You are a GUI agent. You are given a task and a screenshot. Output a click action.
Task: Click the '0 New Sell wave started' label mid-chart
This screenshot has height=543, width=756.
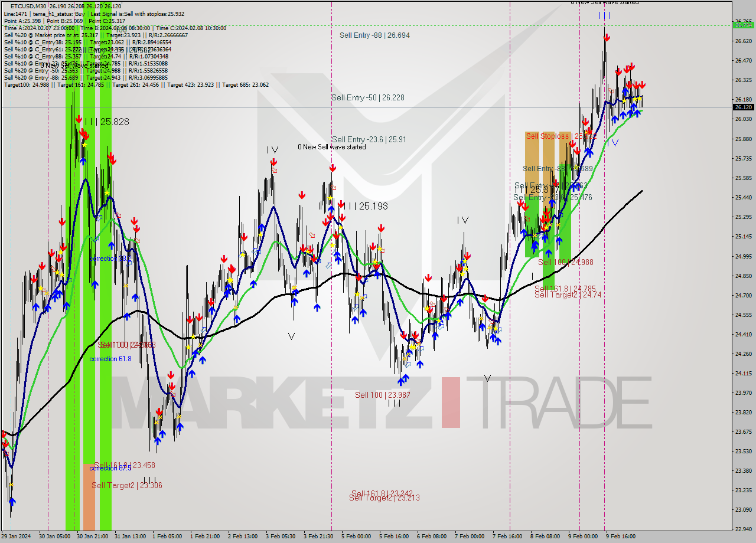[331, 147]
